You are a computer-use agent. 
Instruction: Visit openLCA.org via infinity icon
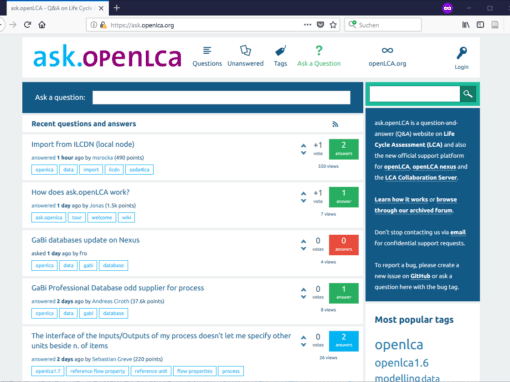pos(387,50)
